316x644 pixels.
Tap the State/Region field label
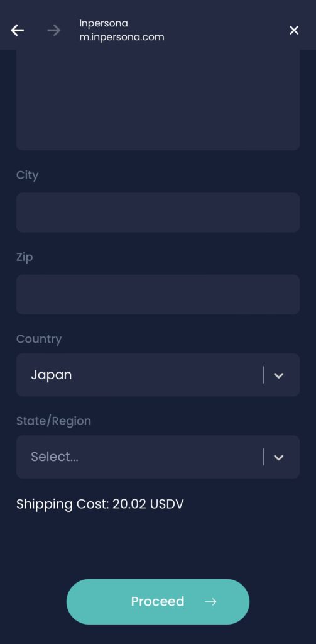54,421
